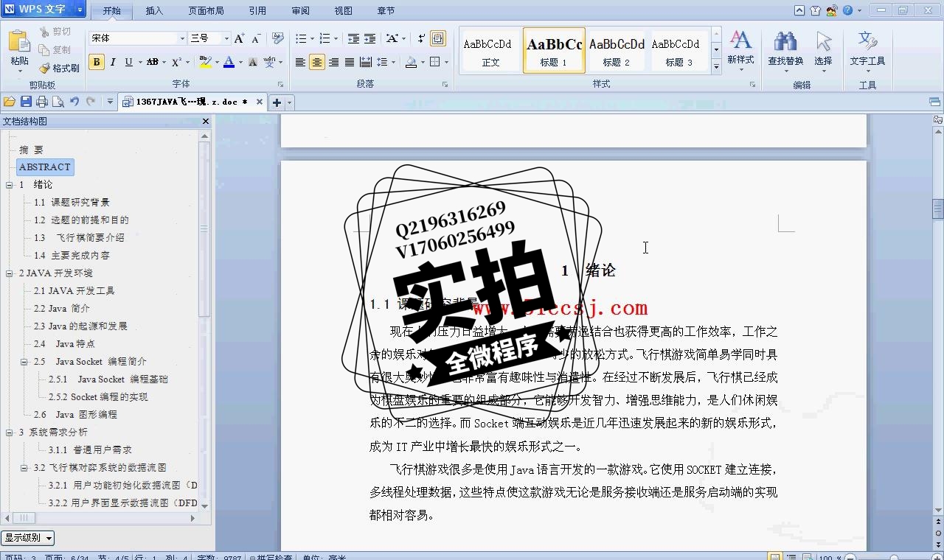The width and height of the screenshot is (944, 560).
Task: Select 标题 1 style
Action: click(x=554, y=50)
